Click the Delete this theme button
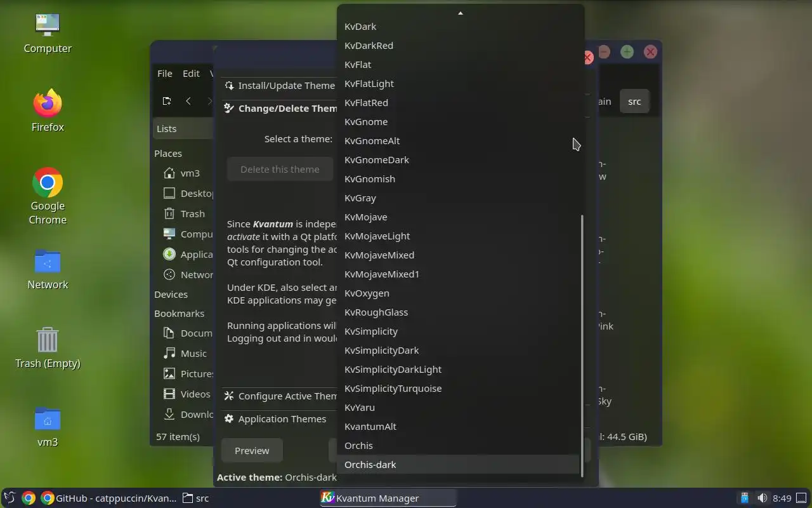The height and width of the screenshot is (508, 812). click(280, 170)
